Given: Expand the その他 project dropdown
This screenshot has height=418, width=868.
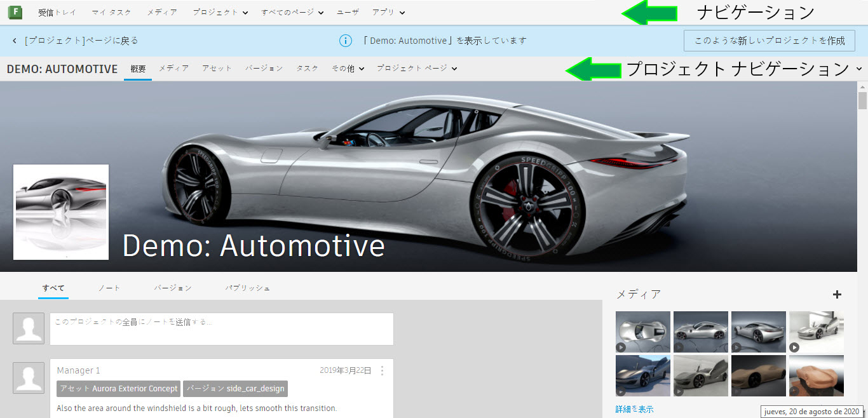Looking at the screenshot, I should click(x=348, y=69).
